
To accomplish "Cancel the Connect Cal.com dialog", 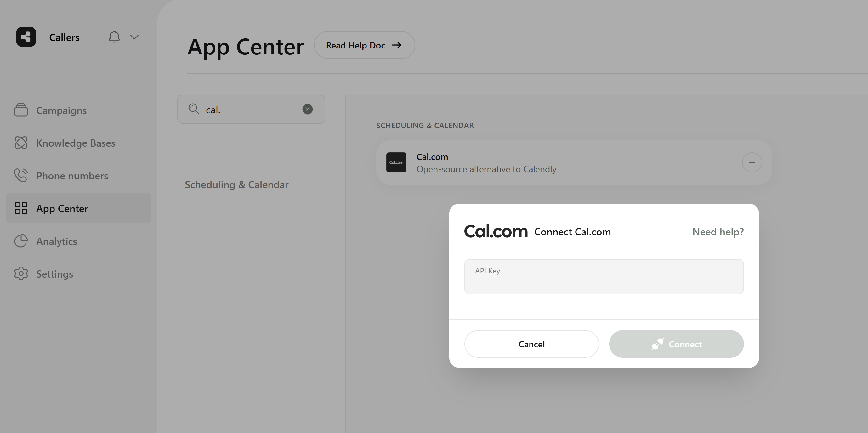I will coord(532,344).
